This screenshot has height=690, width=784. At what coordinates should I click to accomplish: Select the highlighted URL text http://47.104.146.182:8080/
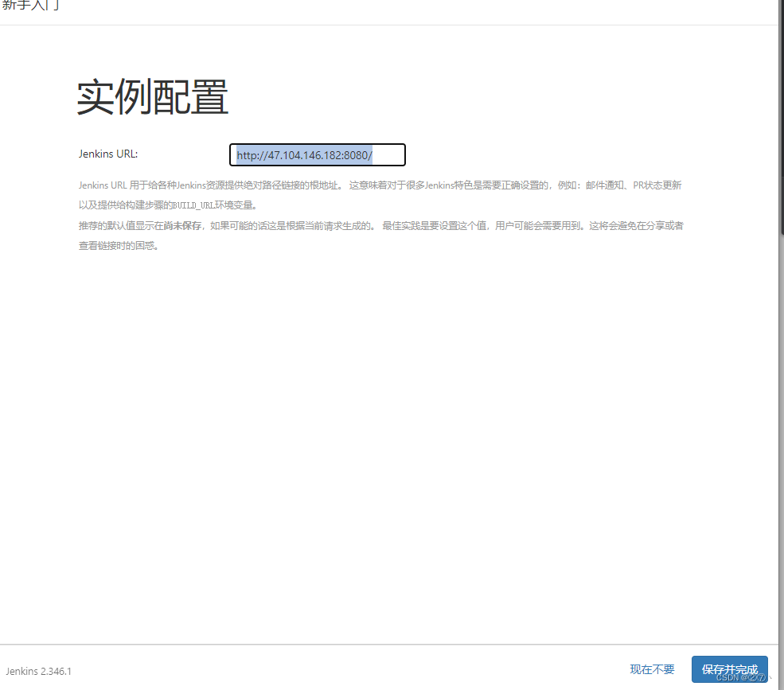306,154
